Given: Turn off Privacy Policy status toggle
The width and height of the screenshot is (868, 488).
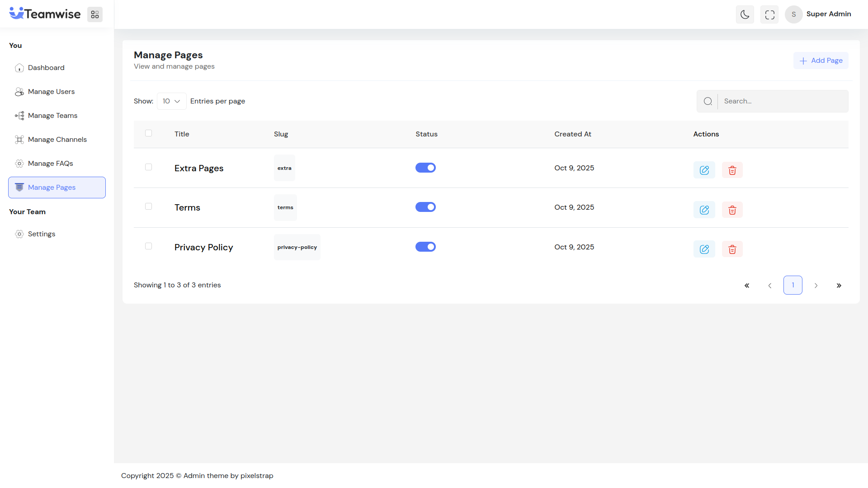Looking at the screenshot, I should 425,247.
